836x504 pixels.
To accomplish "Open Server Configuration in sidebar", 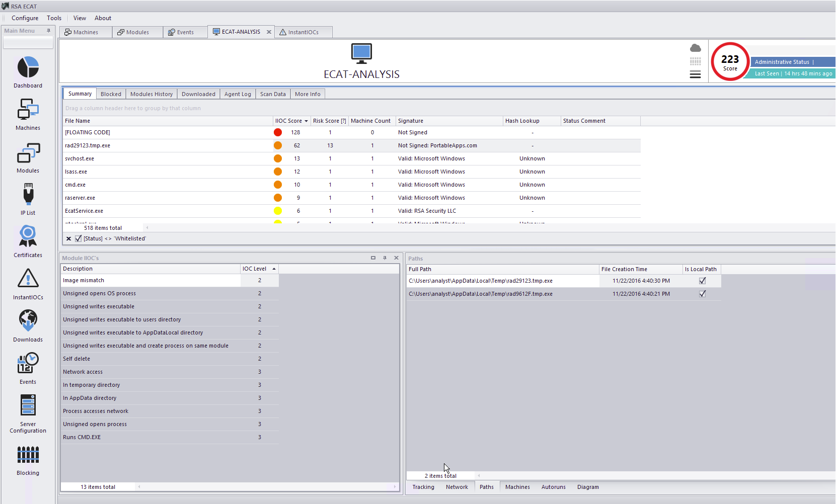I will (28, 405).
